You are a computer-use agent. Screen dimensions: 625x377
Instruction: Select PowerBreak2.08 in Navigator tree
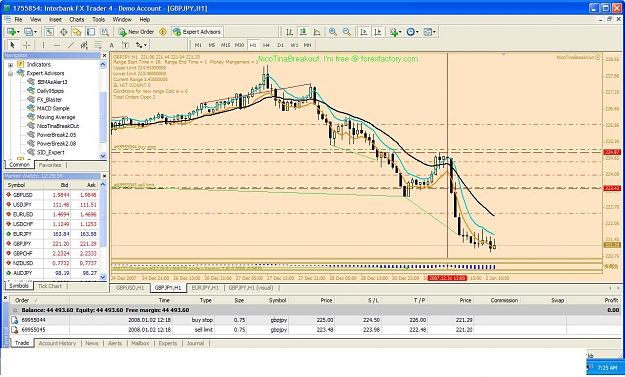pos(56,143)
